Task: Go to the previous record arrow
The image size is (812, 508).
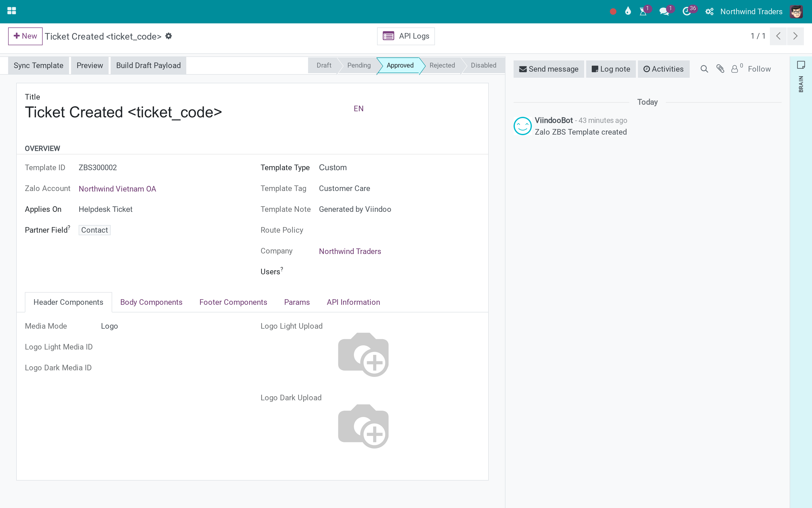Action: coord(778,36)
